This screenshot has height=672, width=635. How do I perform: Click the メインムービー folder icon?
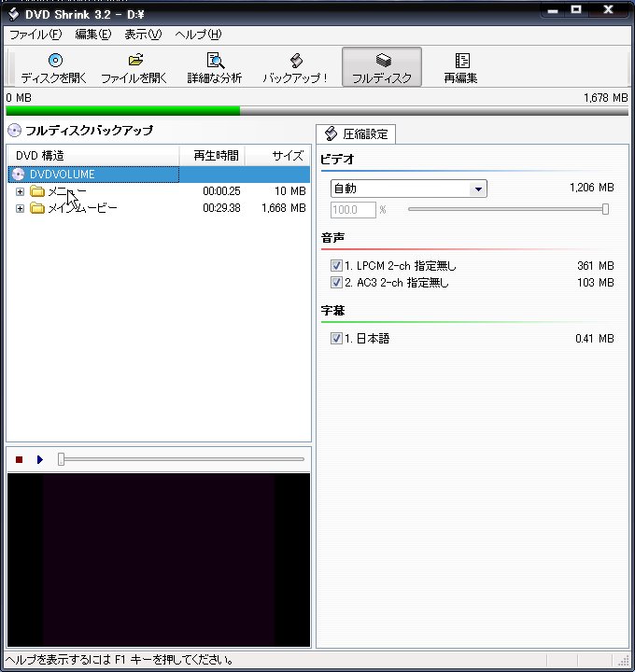(x=37, y=208)
